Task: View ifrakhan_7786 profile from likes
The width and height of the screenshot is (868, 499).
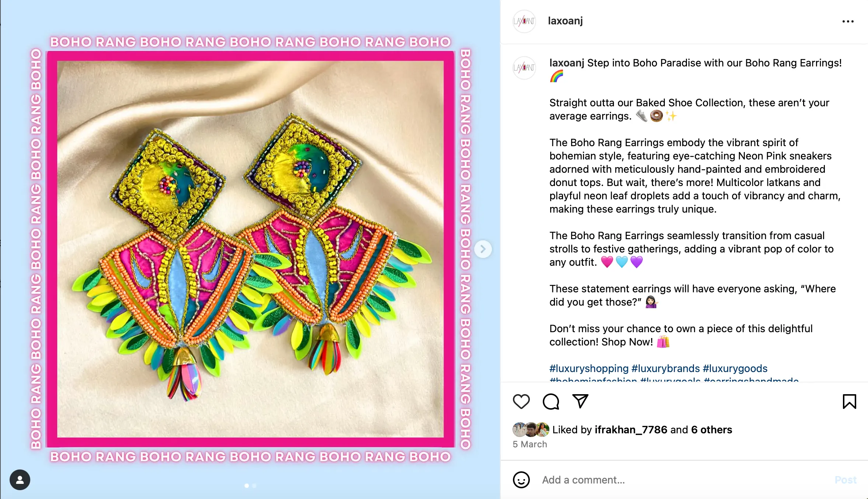Action: tap(631, 430)
